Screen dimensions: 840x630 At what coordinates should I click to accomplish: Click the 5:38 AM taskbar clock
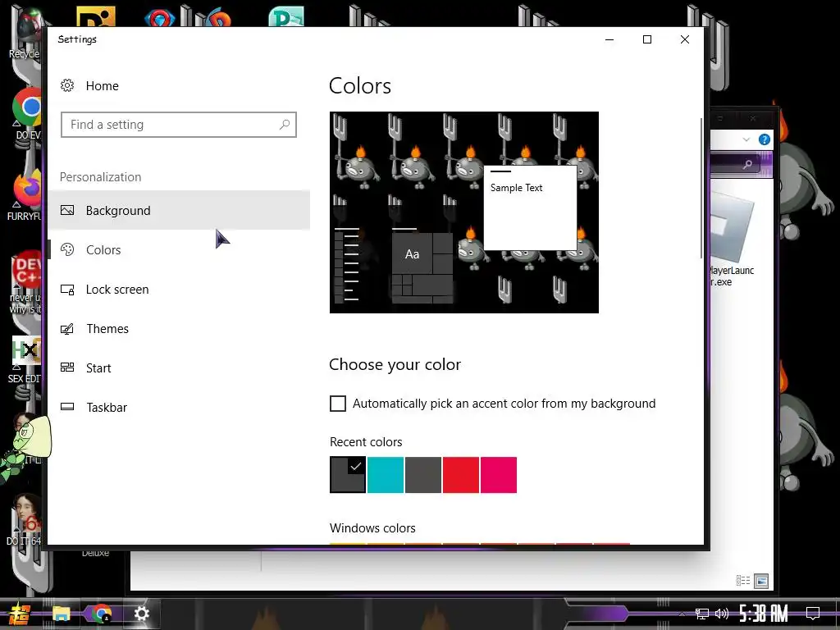click(764, 614)
